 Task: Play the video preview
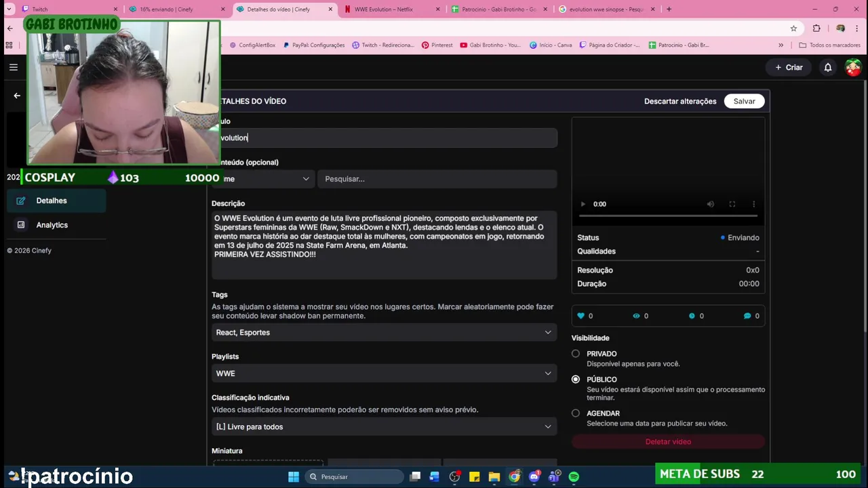583,204
